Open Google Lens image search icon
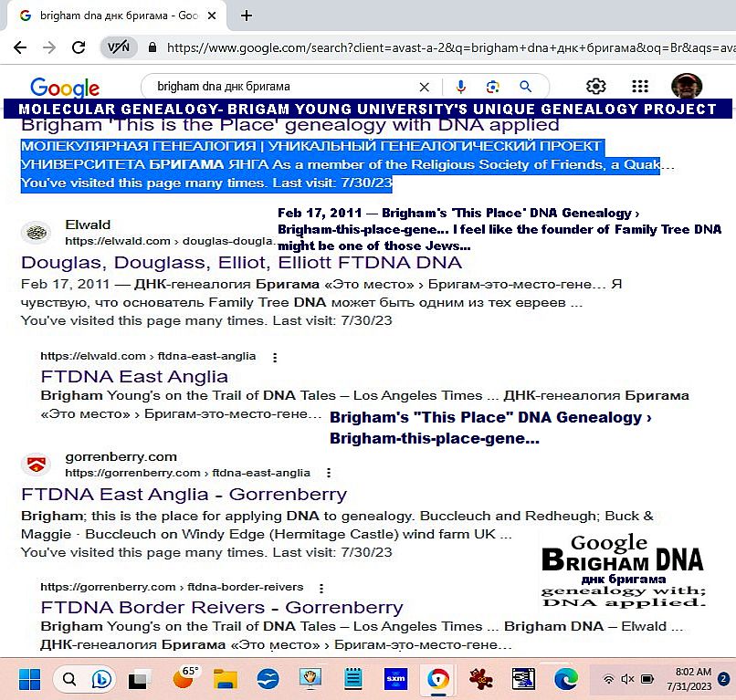This screenshot has height=700, width=736. click(493, 87)
